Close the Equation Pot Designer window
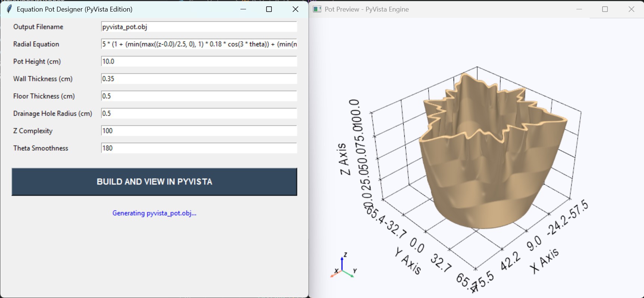 295,9
